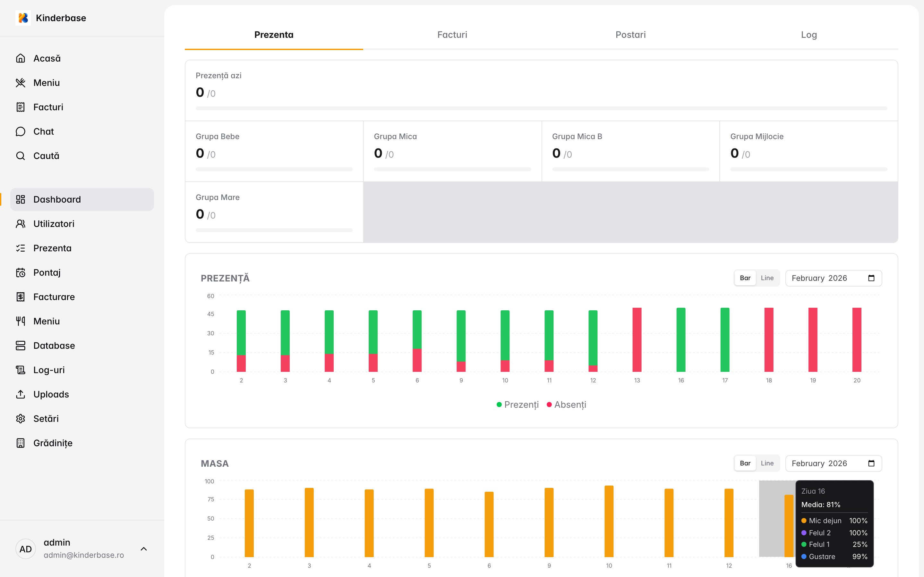The image size is (924, 577).
Task: Open the Utilizatori section
Action: (x=54, y=224)
